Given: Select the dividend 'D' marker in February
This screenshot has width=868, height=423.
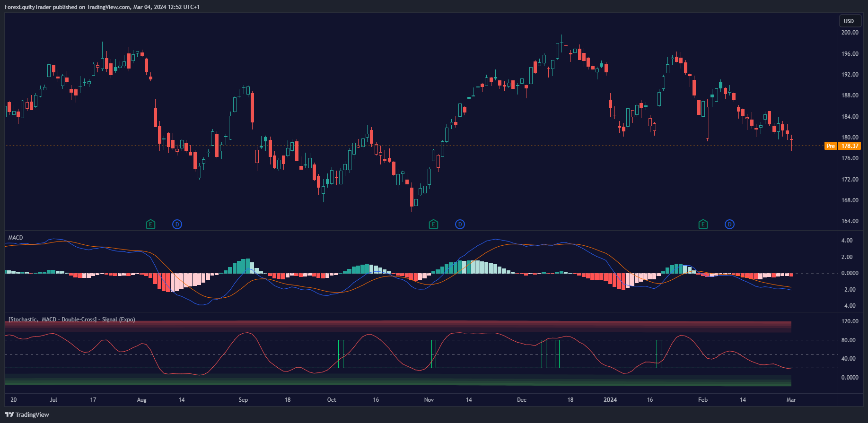Looking at the screenshot, I should coord(729,224).
